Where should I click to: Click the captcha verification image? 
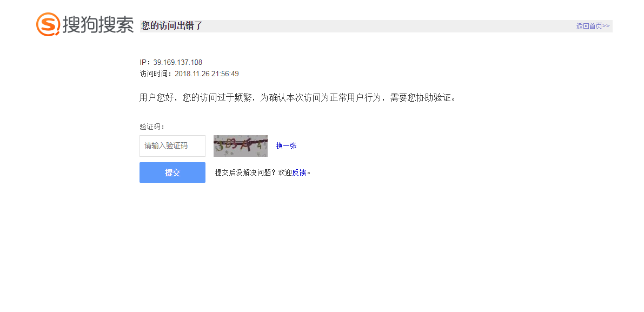(x=240, y=146)
